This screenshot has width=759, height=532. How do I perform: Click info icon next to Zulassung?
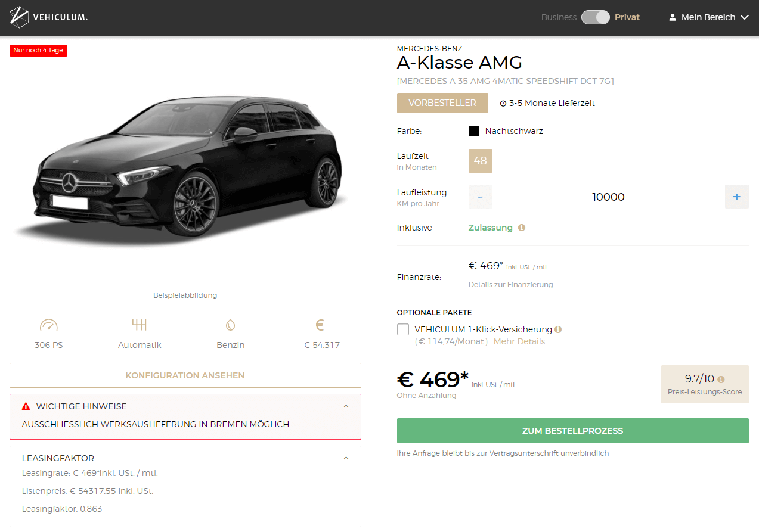tap(522, 228)
